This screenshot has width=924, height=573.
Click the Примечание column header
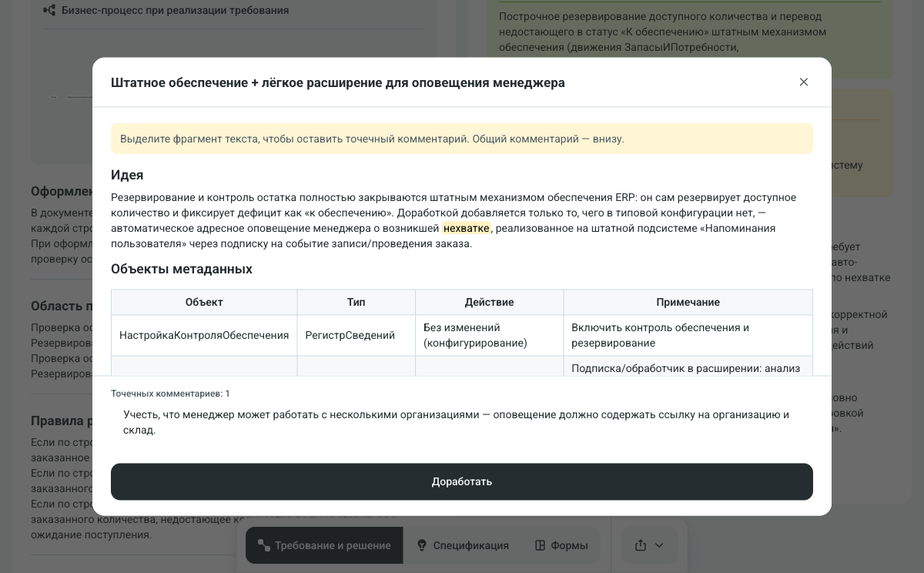688,302
